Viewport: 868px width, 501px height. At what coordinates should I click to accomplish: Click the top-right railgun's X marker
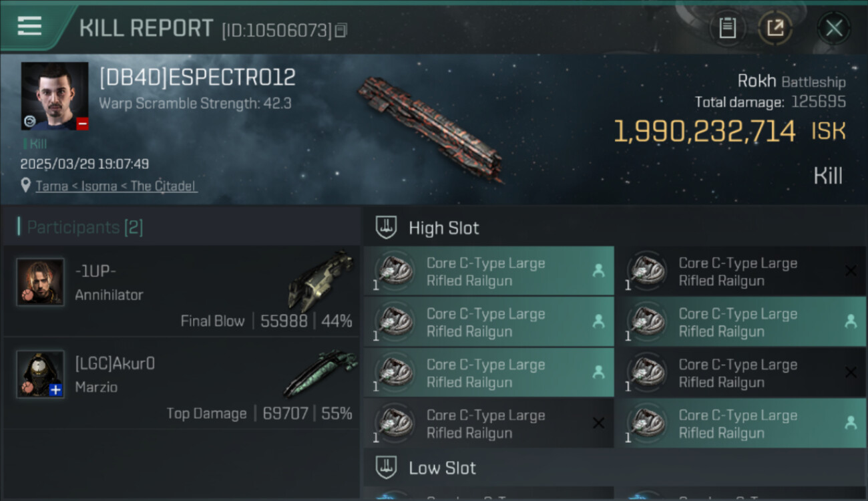click(851, 271)
